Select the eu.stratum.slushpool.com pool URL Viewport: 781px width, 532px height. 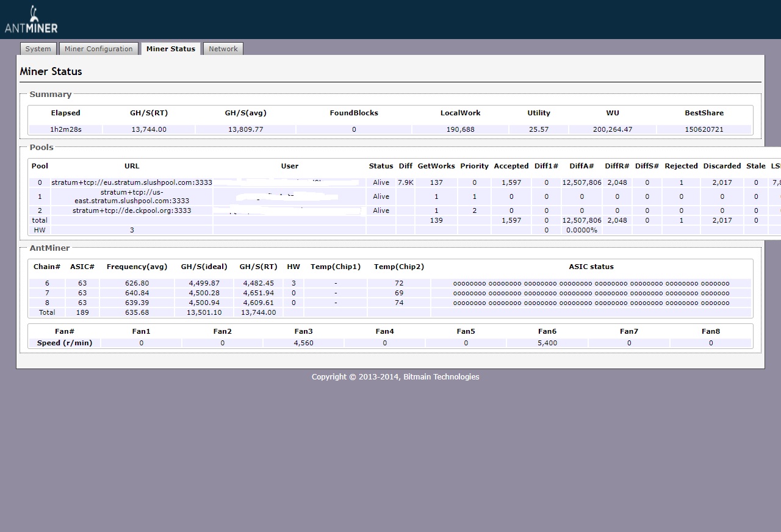coord(132,182)
